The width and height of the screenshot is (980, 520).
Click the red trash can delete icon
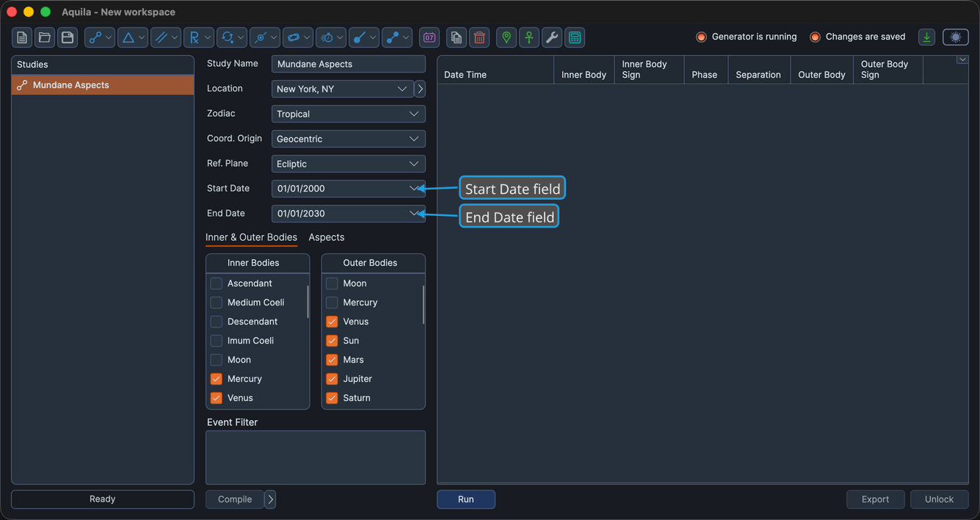click(479, 37)
